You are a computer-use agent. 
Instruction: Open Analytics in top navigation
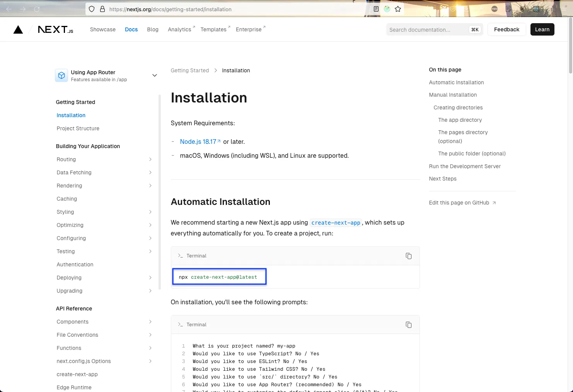tap(181, 29)
